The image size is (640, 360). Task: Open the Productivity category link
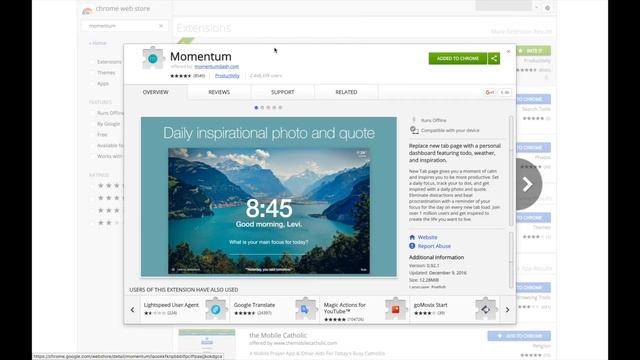[227, 76]
